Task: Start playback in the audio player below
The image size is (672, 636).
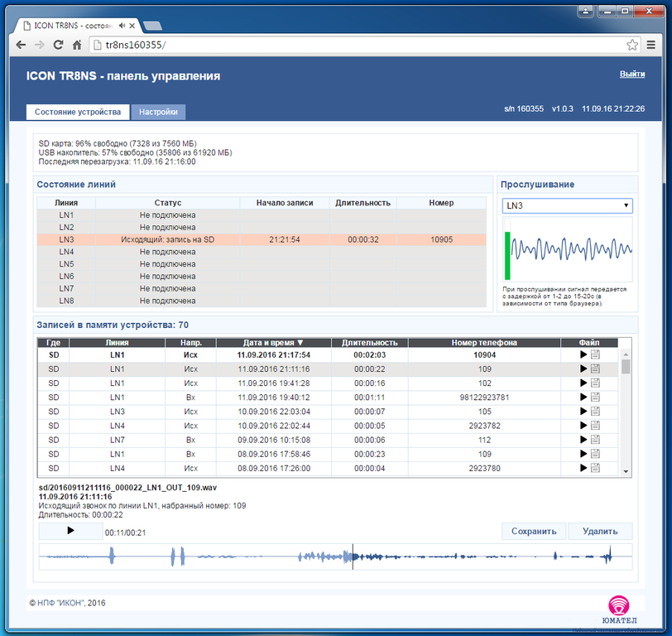Action: coord(70,531)
